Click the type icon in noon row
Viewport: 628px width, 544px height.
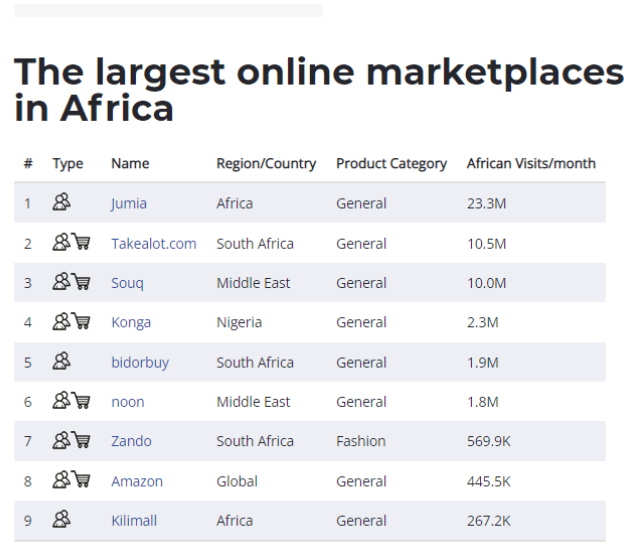71,401
